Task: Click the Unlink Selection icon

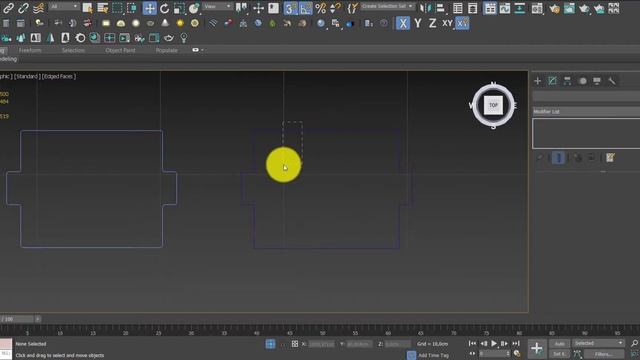Action: tap(23, 8)
